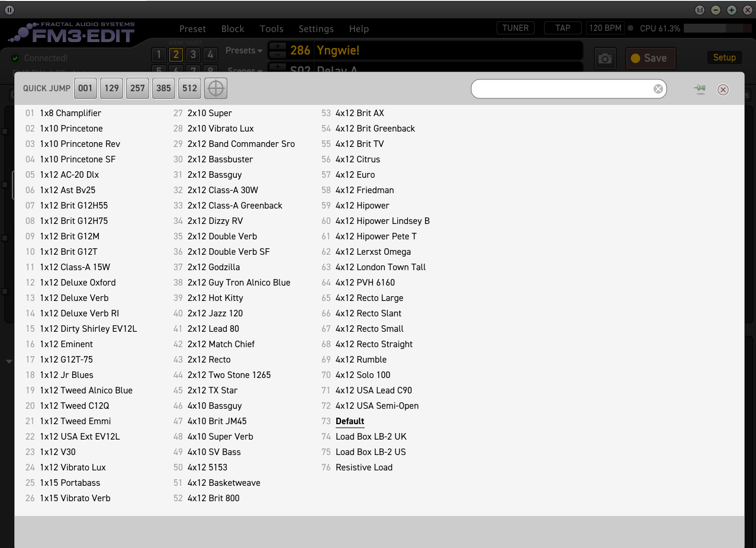Select 2x12 Godzilla cab
This screenshot has width=756, height=548.
pos(214,267)
